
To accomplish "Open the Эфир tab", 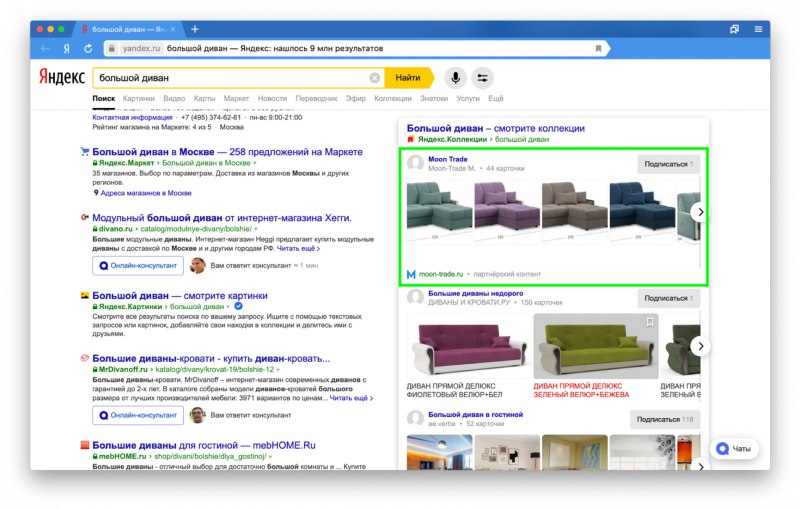I will (x=356, y=98).
